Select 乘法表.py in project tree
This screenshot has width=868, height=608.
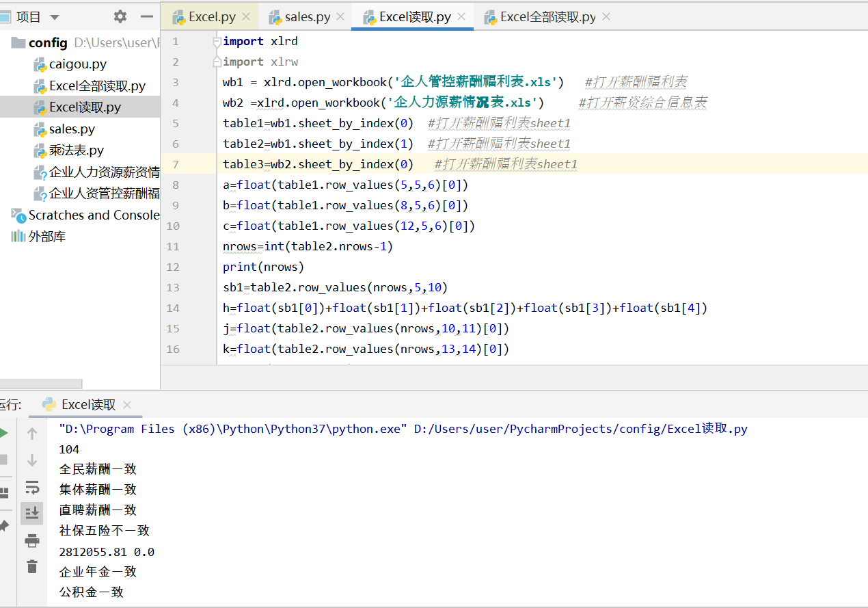(76, 150)
